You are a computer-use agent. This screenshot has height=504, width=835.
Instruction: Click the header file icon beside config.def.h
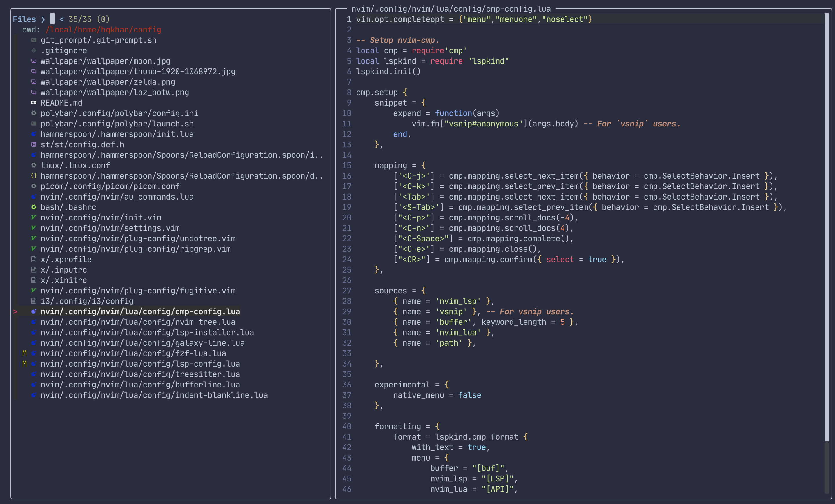tap(34, 144)
